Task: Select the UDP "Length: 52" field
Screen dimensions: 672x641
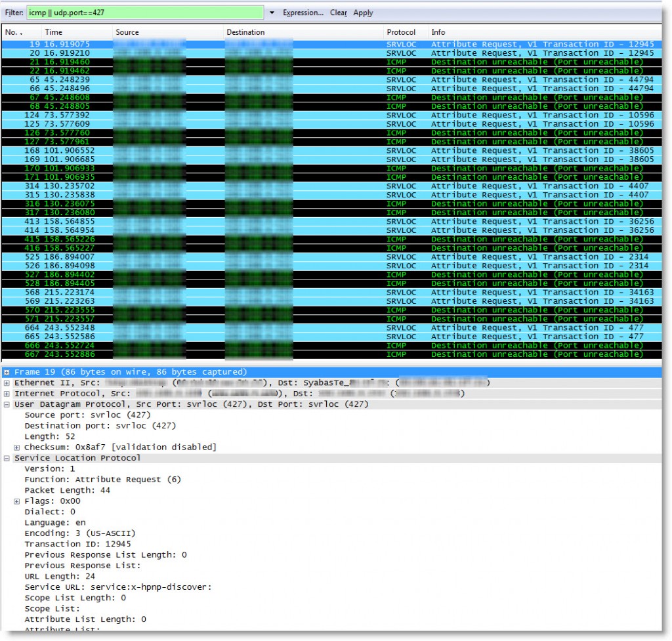Action: pos(50,436)
